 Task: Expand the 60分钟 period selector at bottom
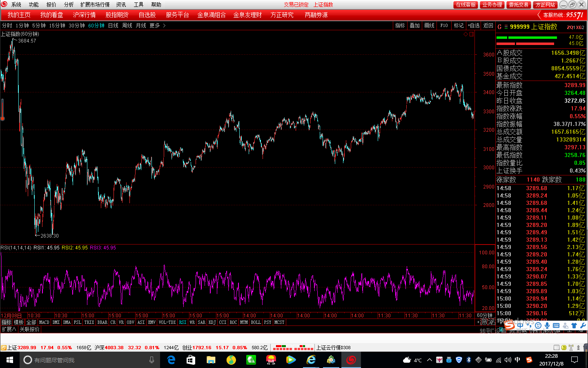[x=485, y=315]
